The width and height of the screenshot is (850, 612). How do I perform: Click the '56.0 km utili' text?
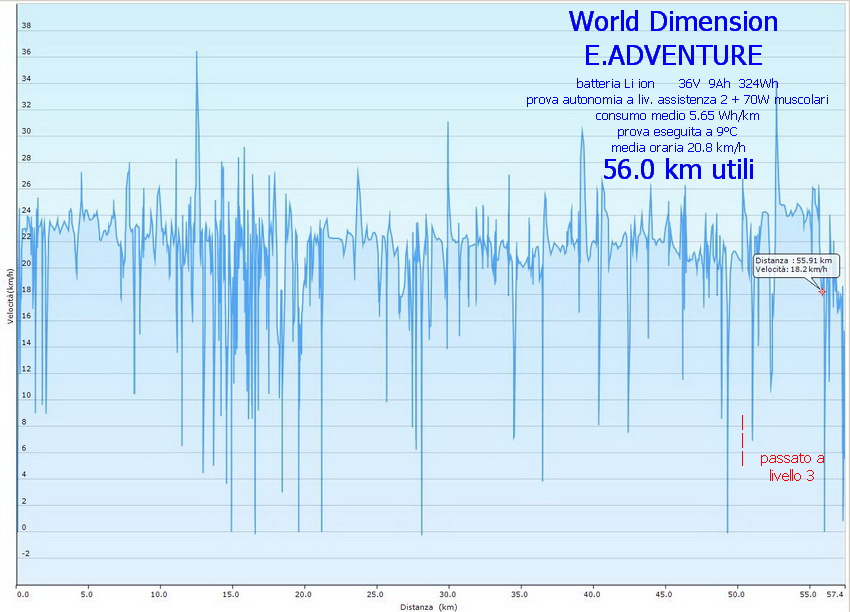[678, 169]
